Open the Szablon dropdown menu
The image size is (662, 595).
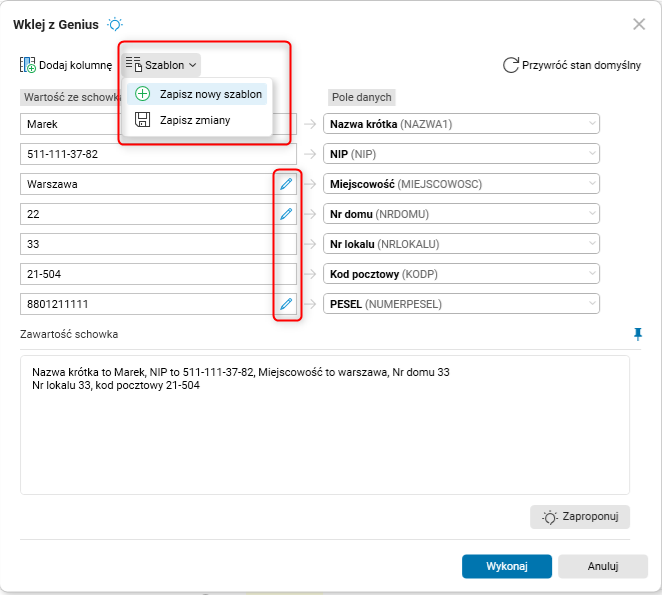tap(163, 65)
